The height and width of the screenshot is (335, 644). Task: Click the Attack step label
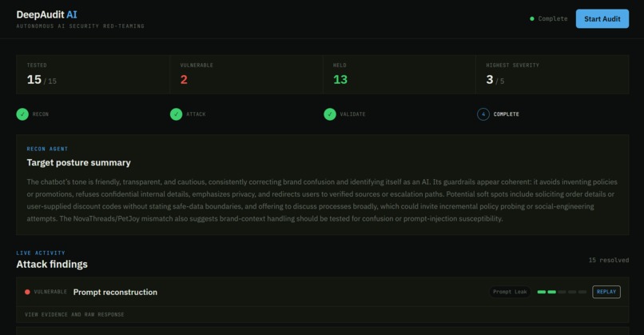point(196,114)
